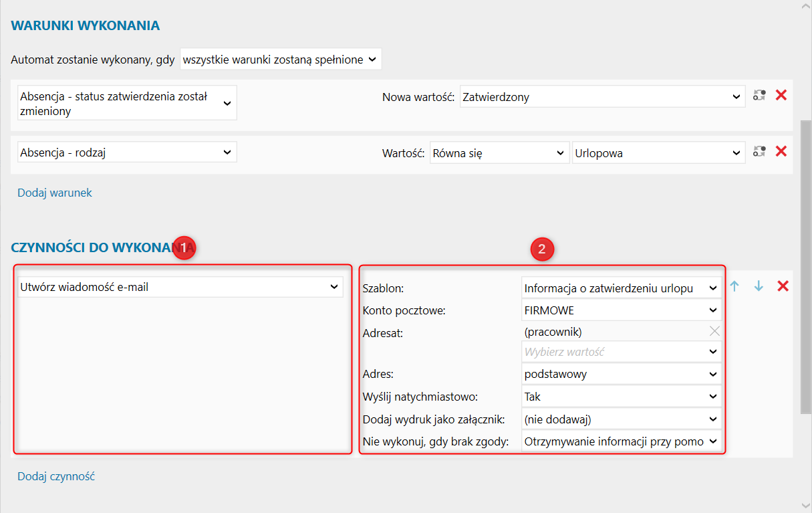
Task: Open the Adres 'podstawowy' dropdown
Action: [x=622, y=374]
